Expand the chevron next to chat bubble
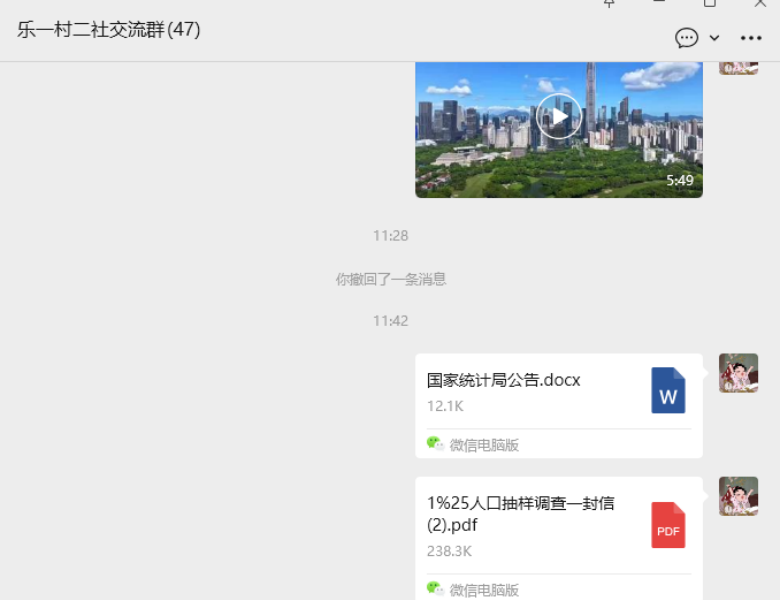780x600 pixels. coord(714,38)
